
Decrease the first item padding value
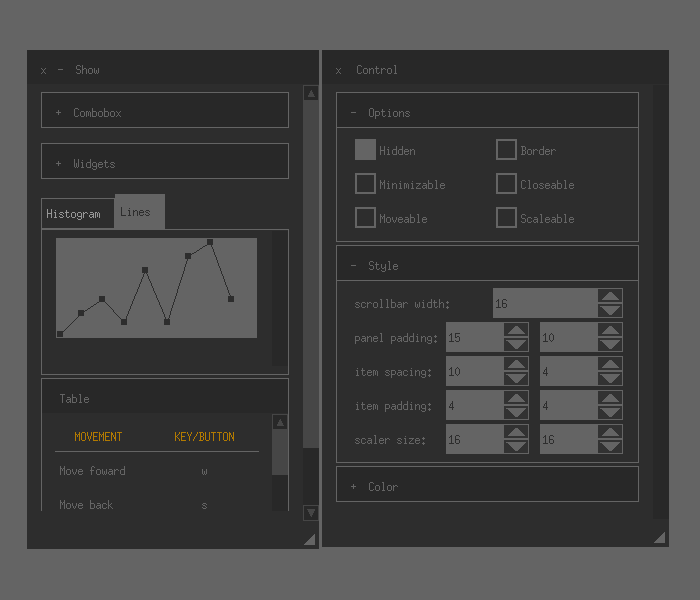(516, 412)
